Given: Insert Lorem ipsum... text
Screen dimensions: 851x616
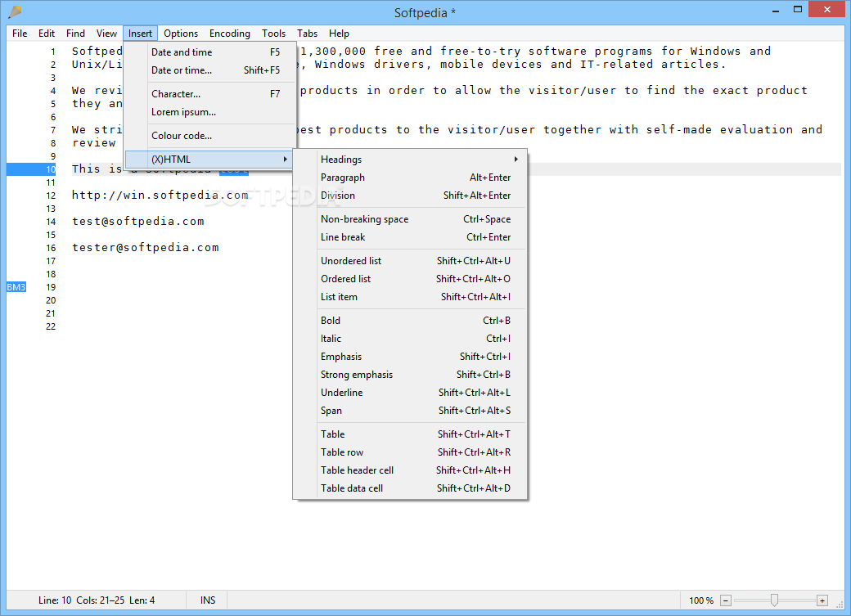Looking at the screenshot, I should coord(210,112).
